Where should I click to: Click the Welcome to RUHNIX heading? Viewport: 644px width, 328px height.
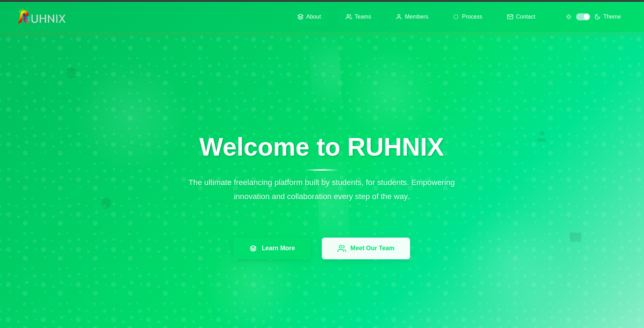click(x=321, y=147)
